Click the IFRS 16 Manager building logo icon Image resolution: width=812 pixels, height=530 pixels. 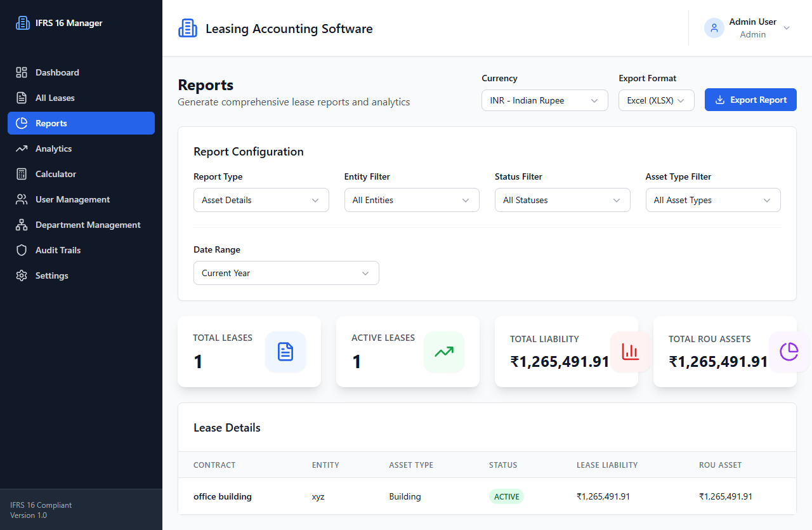[22, 23]
